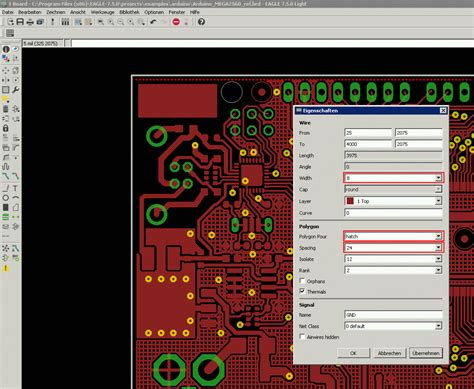Screen dimensions: 474x389
Task: Click the Übernehmen button
Action: point(426,353)
